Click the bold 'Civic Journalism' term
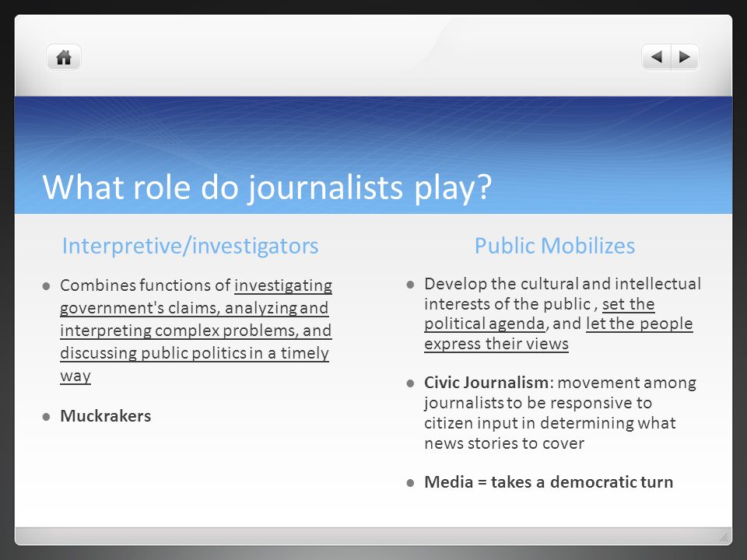Image resolution: width=747 pixels, height=560 pixels. click(x=486, y=383)
